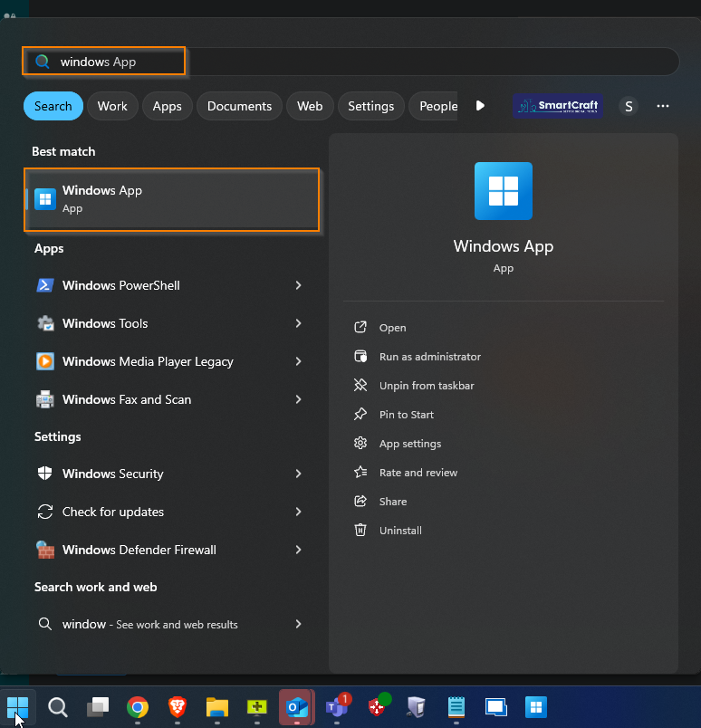The width and height of the screenshot is (701, 728).
Task: Expand Windows Tools details chevron
Action: pyautogui.click(x=298, y=323)
